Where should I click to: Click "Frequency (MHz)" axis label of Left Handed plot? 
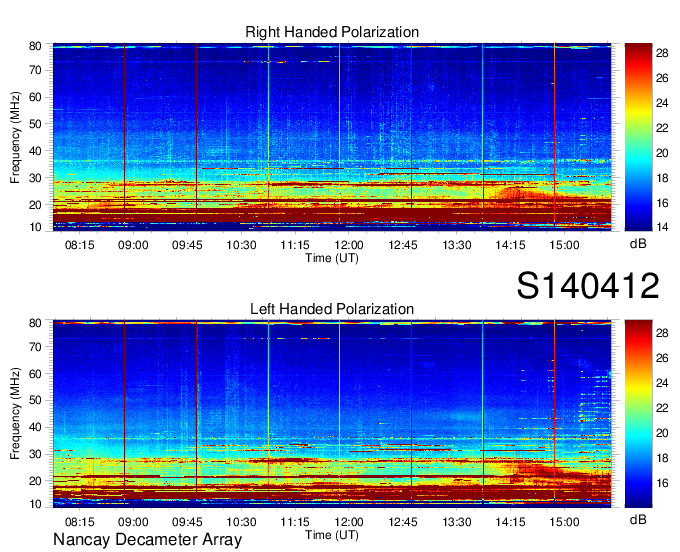pos(15,414)
